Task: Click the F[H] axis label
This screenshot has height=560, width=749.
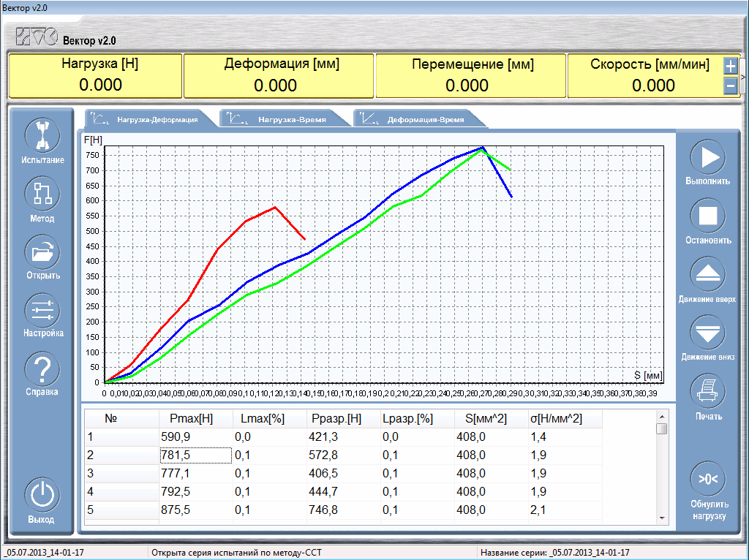Action: (93, 140)
